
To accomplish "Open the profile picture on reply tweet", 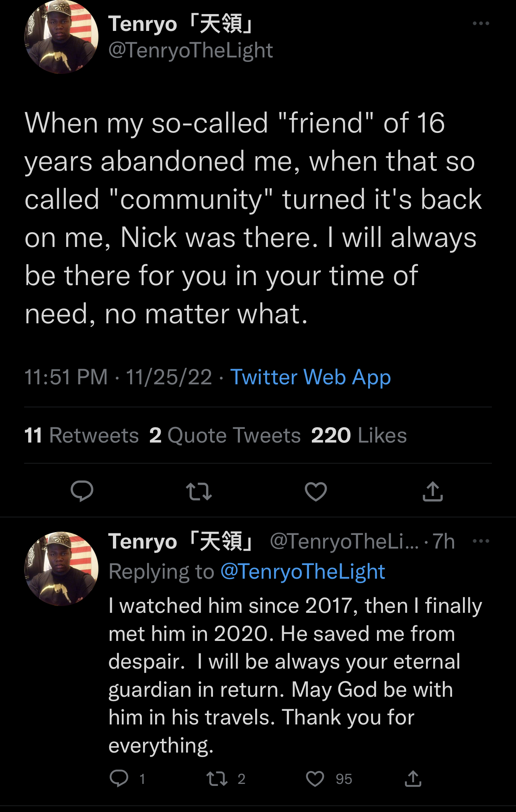I will [x=61, y=569].
